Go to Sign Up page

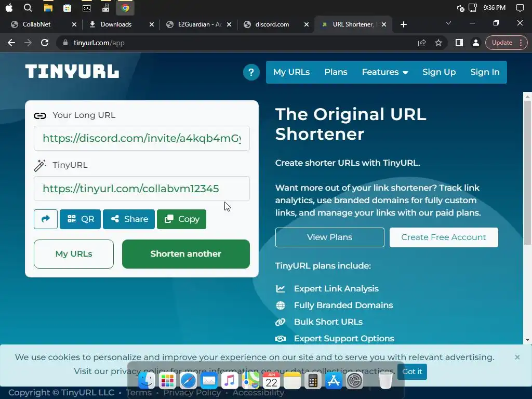pyautogui.click(x=438, y=72)
